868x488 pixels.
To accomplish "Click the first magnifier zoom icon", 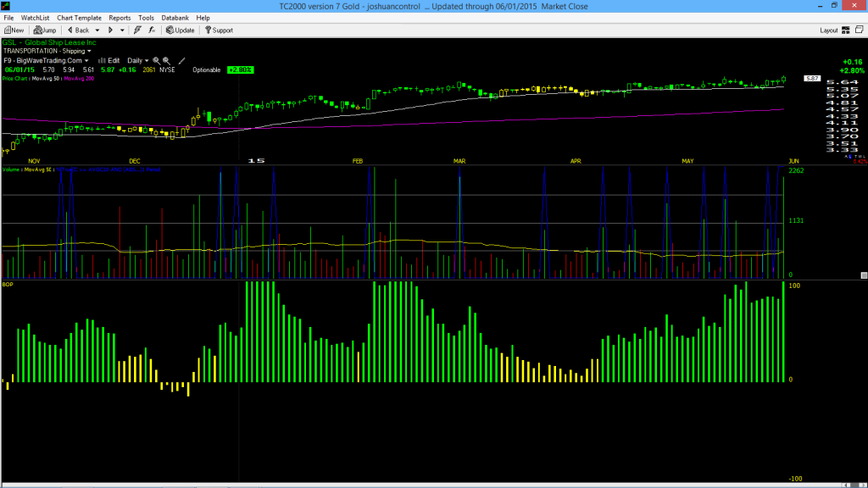I will click(x=157, y=61).
